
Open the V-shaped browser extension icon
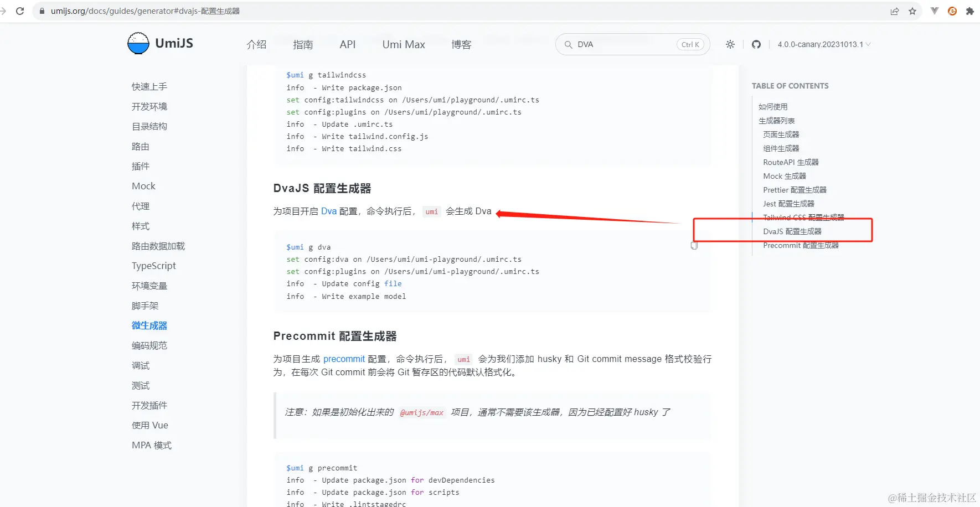[935, 11]
